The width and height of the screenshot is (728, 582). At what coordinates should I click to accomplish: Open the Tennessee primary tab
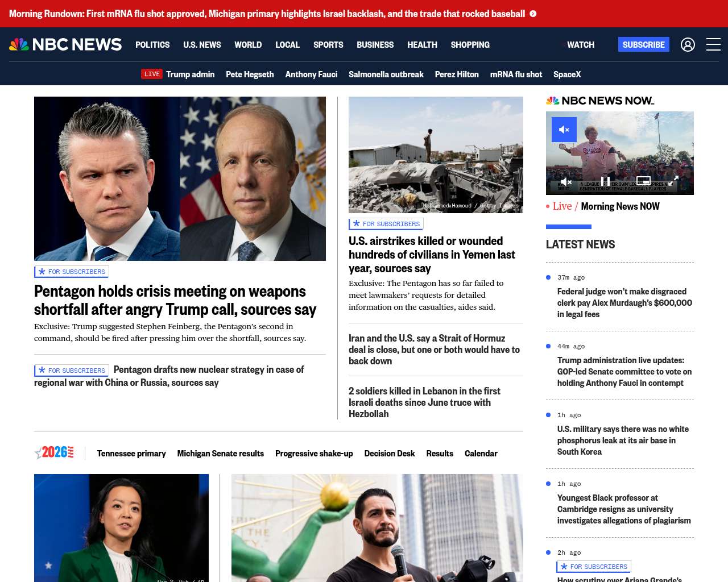tap(131, 453)
